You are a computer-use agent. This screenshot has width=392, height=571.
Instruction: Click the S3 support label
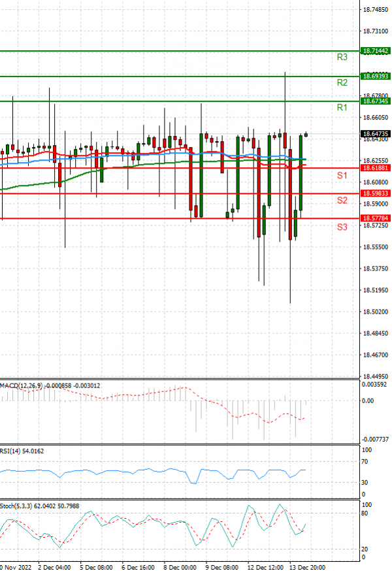pos(342,227)
